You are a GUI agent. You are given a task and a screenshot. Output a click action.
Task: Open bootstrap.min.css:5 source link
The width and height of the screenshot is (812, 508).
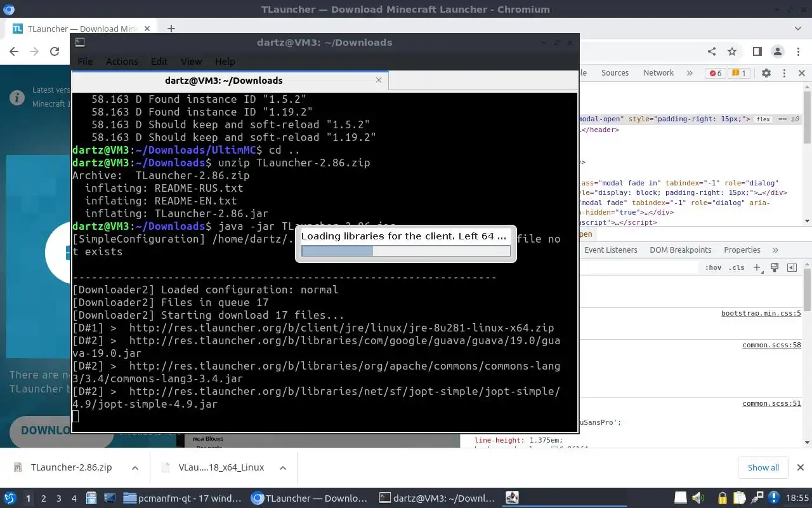click(x=761, y=314)
